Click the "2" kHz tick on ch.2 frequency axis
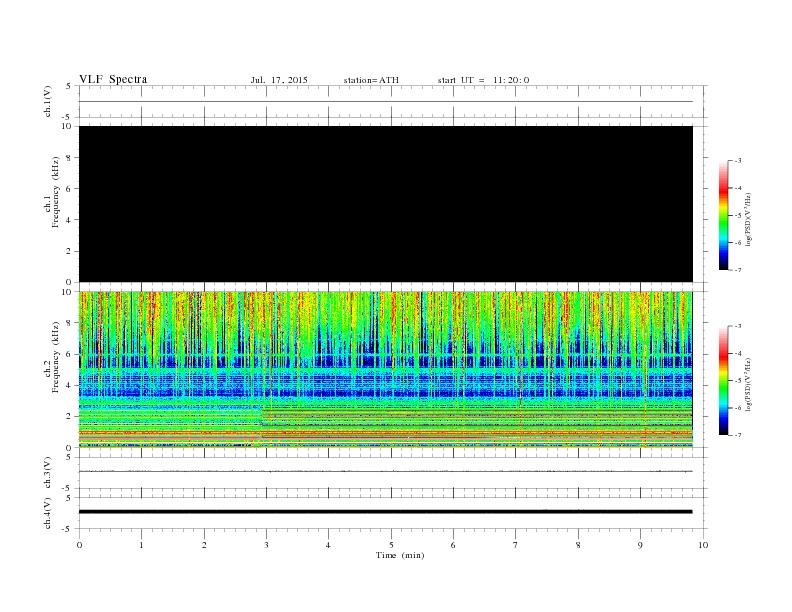 69,417
